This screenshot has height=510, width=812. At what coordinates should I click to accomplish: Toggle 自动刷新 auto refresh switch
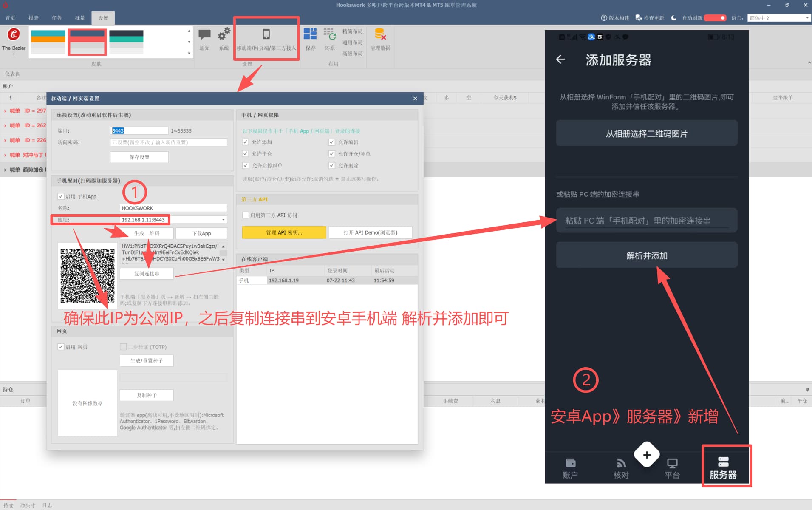(x=715, y=18)
